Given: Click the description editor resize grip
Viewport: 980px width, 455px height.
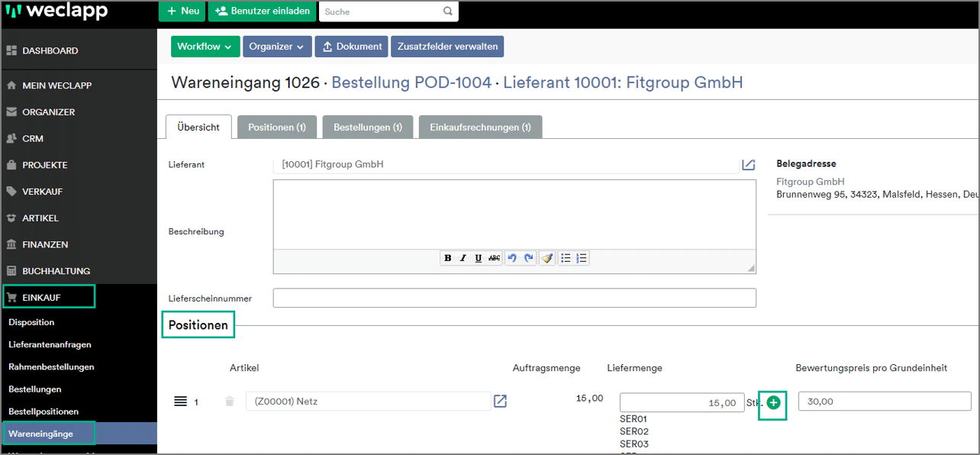Looking at the screenshot, I should click(750, 268).
